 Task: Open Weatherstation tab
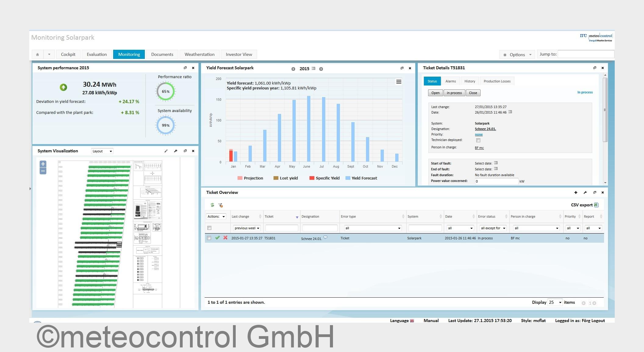[x=199, y=54]
